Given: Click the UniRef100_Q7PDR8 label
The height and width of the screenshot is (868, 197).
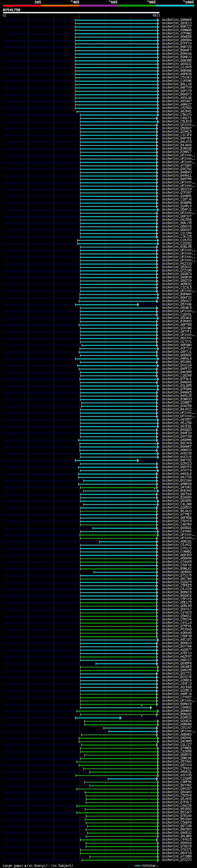Looking at the screenshot, I should [177, 389].
